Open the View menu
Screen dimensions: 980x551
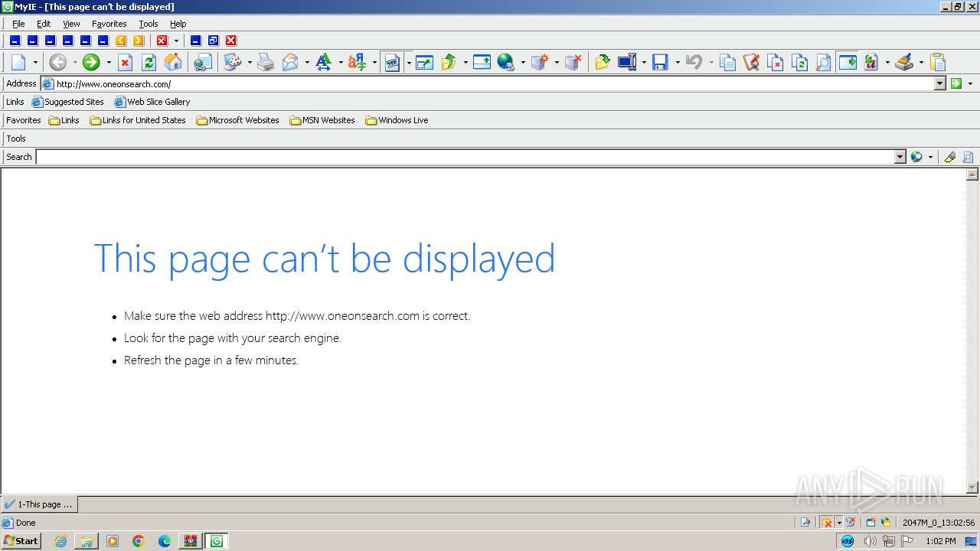71,24
